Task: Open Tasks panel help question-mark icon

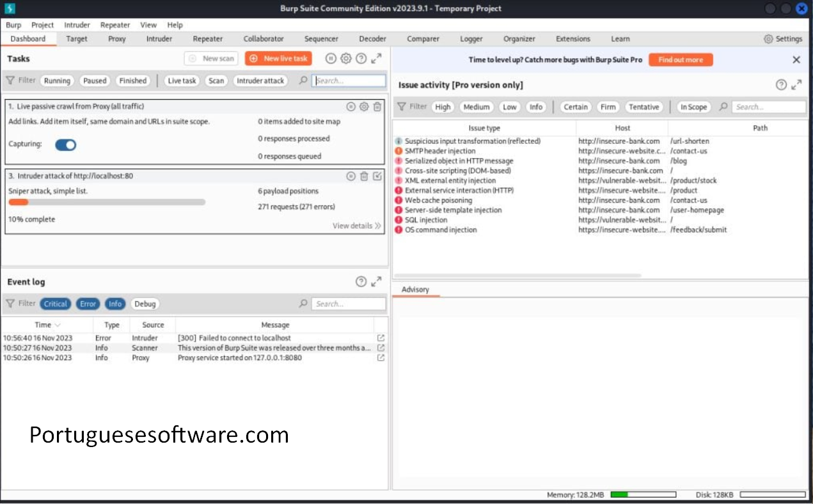Action: pos(361,58)
